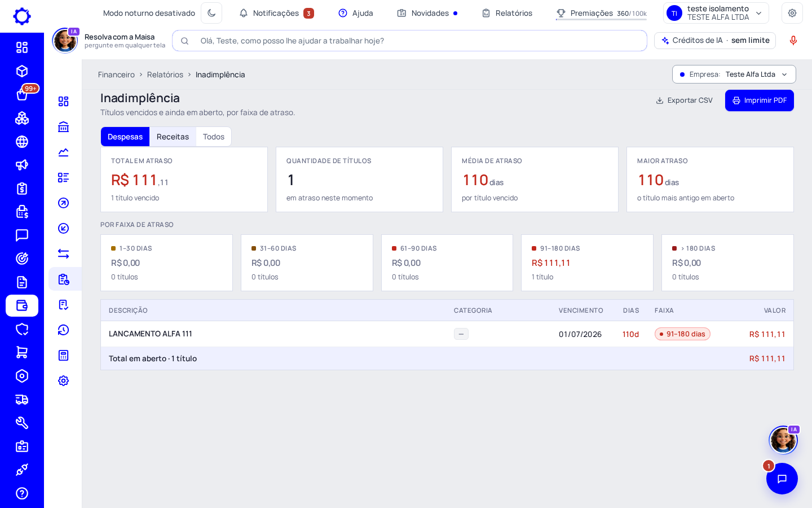
Task: Open shopping bag icon with 99+ badge
Action: tap(22, 94)
